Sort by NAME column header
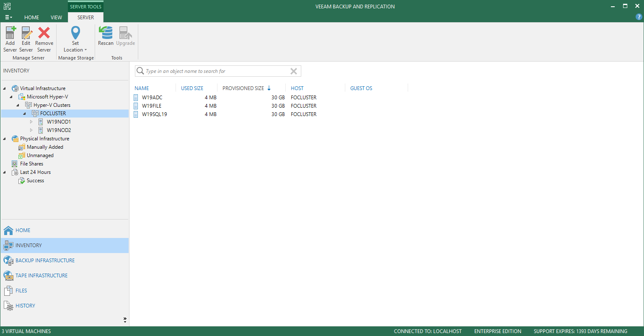This screenshot has height=336, width=644. (x=142, y=88)
